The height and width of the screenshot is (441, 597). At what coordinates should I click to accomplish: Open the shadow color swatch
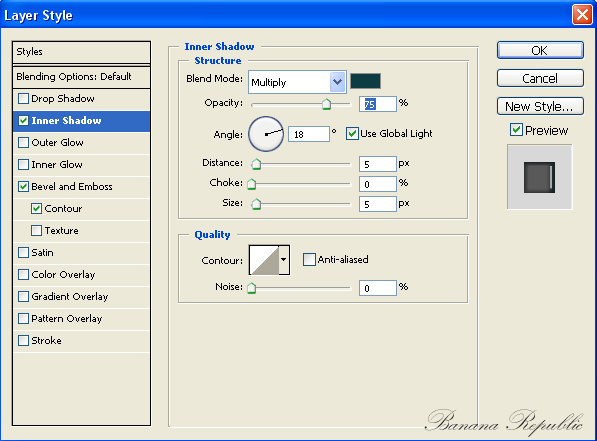coord(365,81)
